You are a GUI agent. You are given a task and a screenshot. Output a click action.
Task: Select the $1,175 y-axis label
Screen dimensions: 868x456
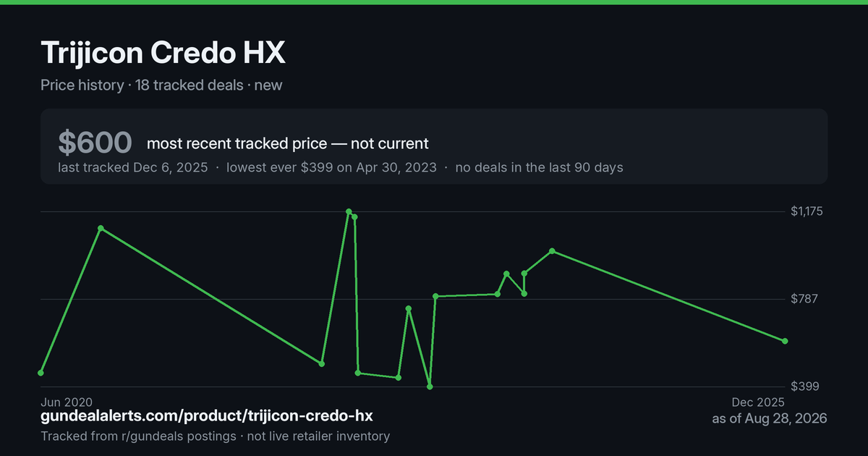pyautogui.click(x=807, y=211)
